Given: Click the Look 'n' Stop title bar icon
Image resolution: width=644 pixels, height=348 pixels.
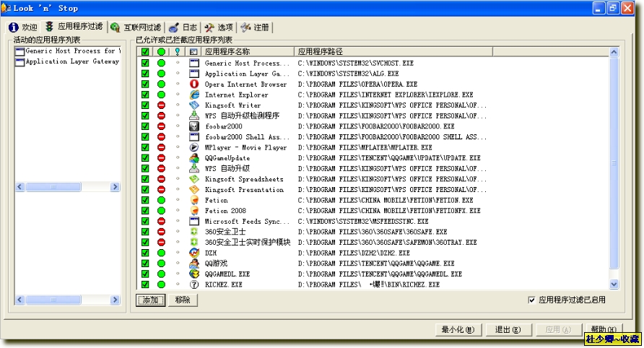Looking at the screenshot, I should pyautogui.click(x=6, y=8).
